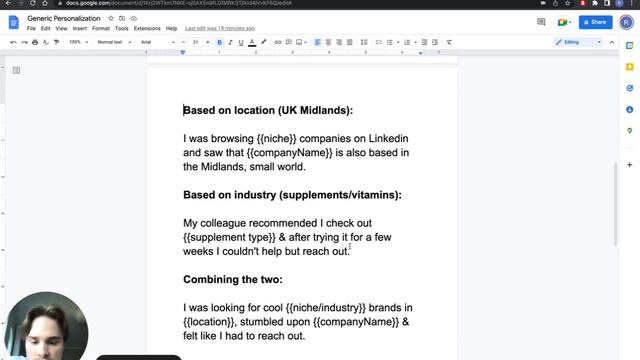Toggle right text alignment

tap(339, 42)
